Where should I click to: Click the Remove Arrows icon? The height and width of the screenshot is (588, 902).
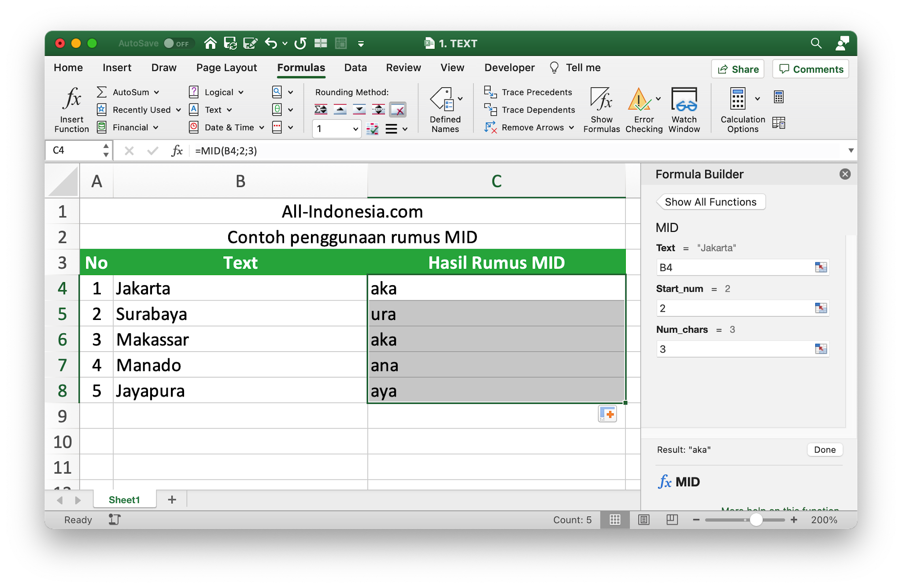click(490, 128)
